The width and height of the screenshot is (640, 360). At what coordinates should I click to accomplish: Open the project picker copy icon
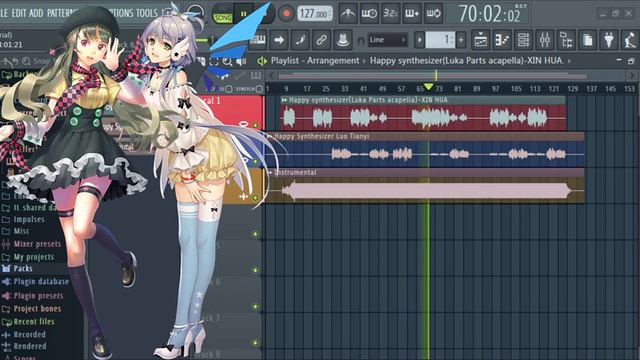(587, 40)
